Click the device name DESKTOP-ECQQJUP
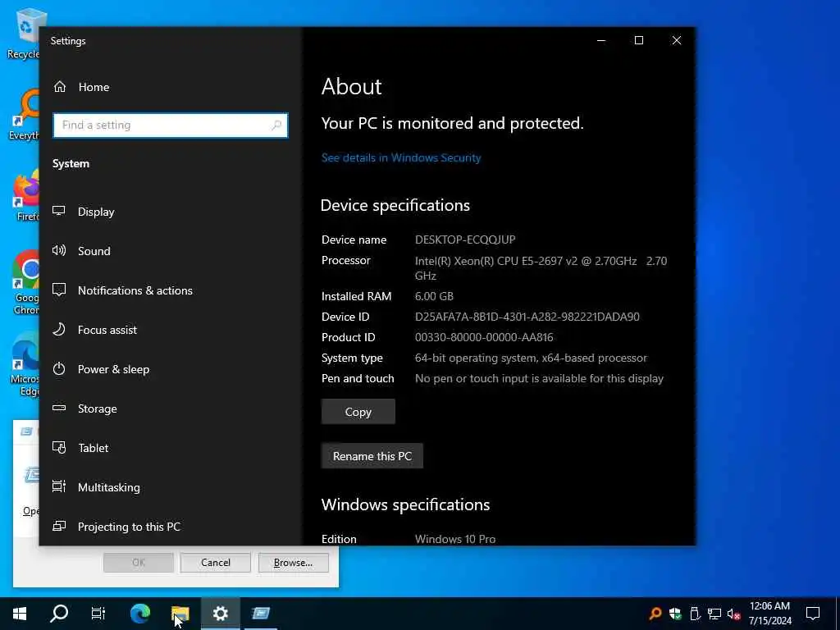Viewport: 840px width, 630px height. [465, 240]
